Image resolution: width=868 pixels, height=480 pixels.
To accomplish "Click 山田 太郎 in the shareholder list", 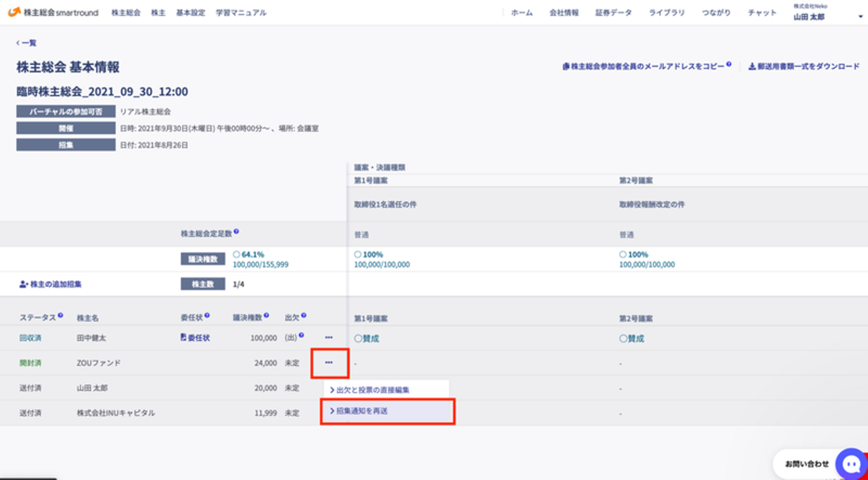I will tap(92, 388).
